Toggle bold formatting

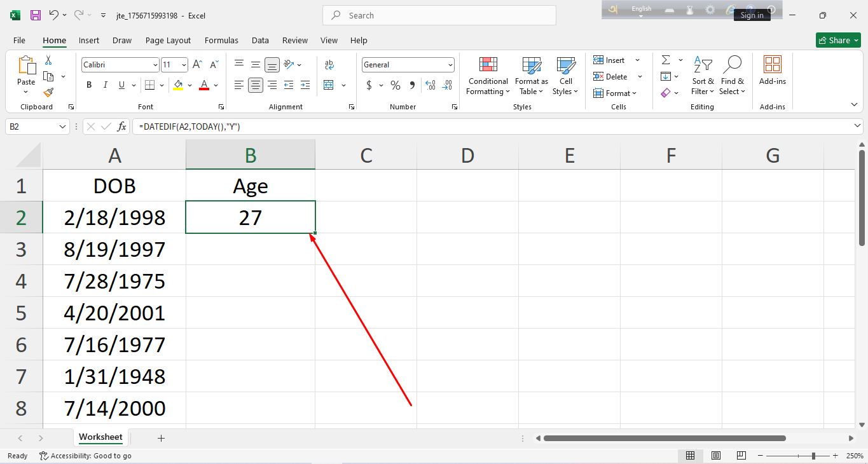(89, 85)
